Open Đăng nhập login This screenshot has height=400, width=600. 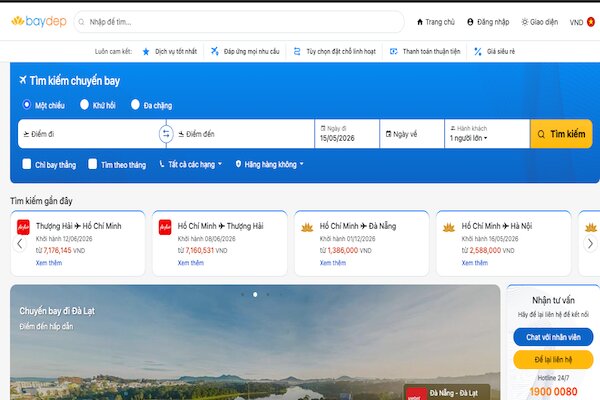pyautogui.click(x=488, y=22)
